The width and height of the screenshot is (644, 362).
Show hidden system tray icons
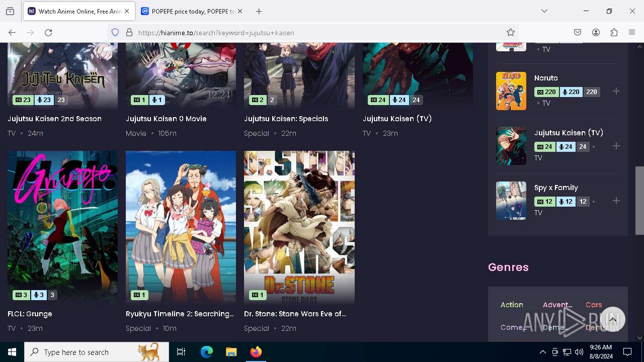click(542, 352)
